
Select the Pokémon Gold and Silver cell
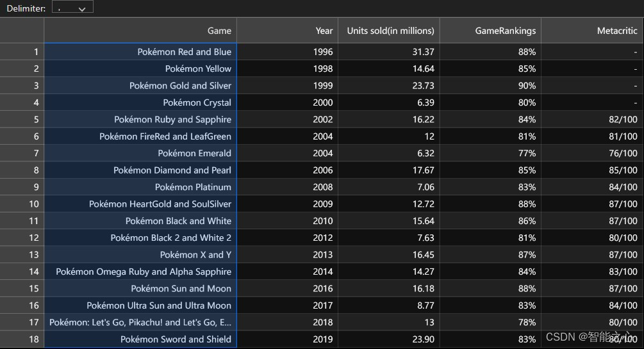click(x=140, y=85)
